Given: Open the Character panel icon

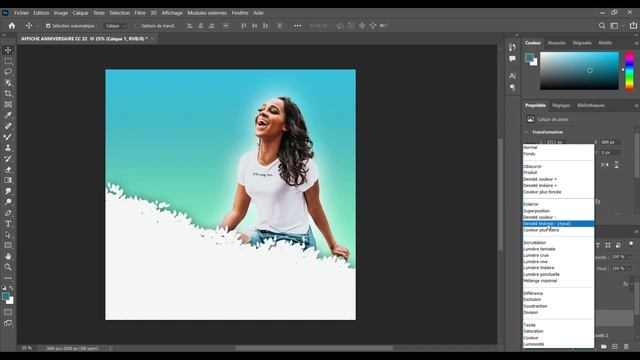Looking at the screenshot, I should 512,76.
